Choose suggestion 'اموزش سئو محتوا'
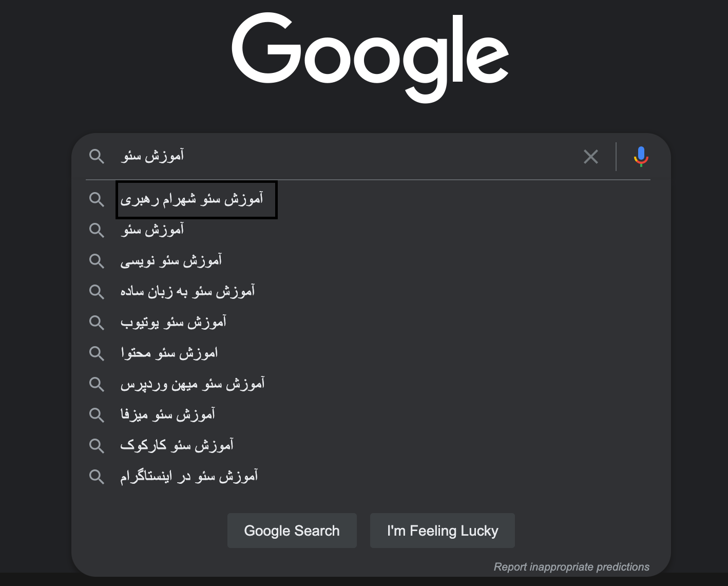 (x=169, y=353)
